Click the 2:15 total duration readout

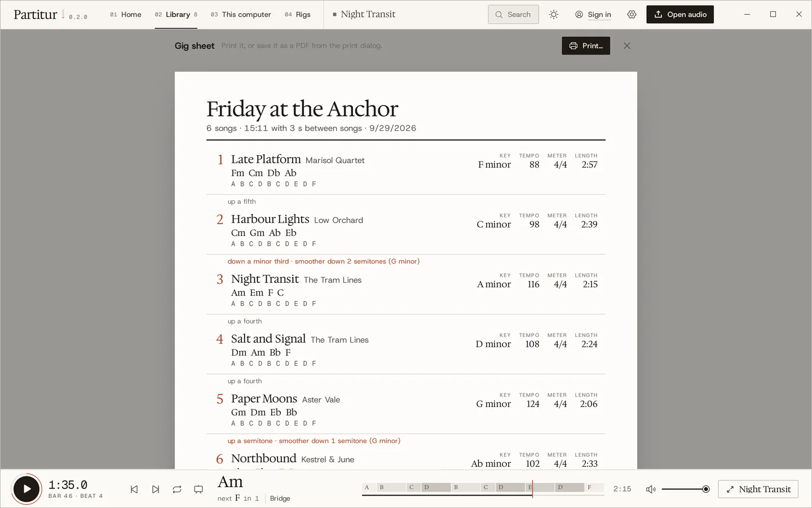tap(622, 489)
